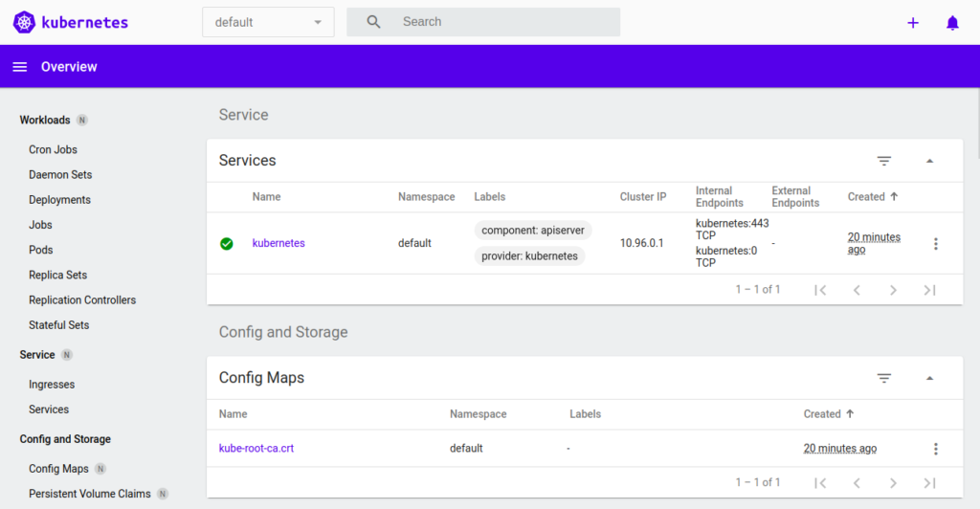Sort Config Maps by Created arrow

click(850, 413)
